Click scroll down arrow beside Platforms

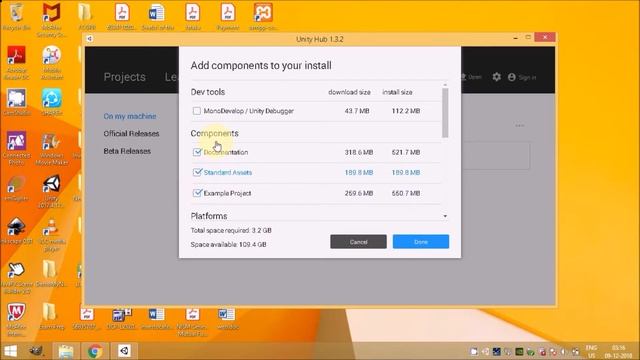(x=445, y=216)
